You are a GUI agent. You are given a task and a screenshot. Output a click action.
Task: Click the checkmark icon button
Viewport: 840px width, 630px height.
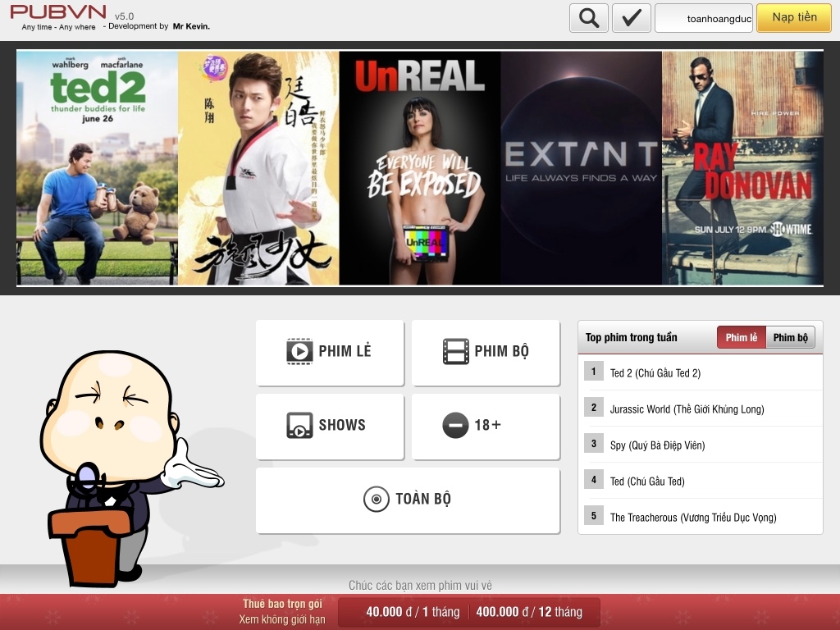pyautogui.click(x=632, y=18)
